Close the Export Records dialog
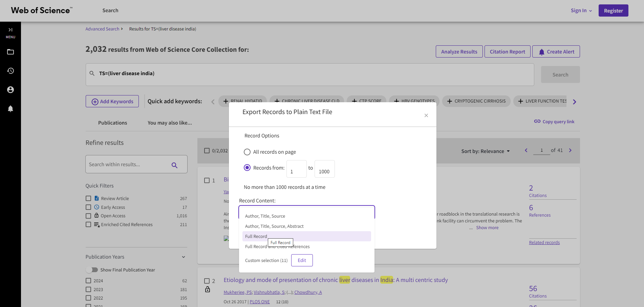The width and height of the screenshot is (644, 307). 426,115
